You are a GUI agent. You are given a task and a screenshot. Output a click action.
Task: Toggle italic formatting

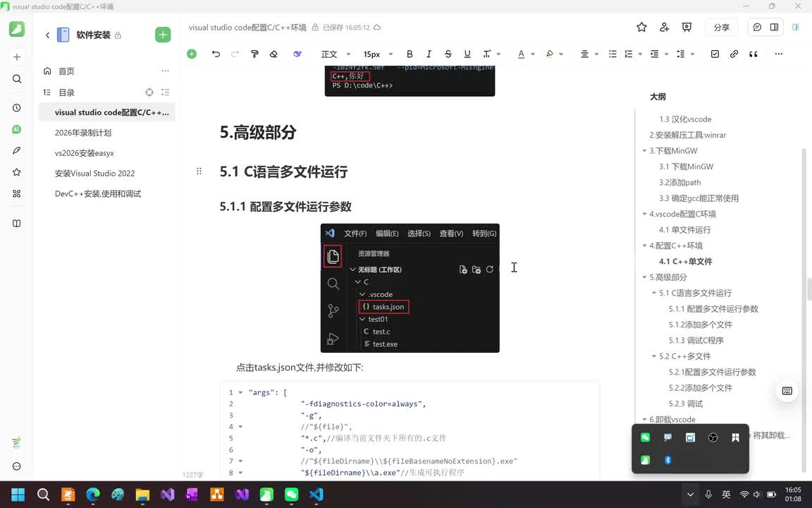click(x=429, y=54)
